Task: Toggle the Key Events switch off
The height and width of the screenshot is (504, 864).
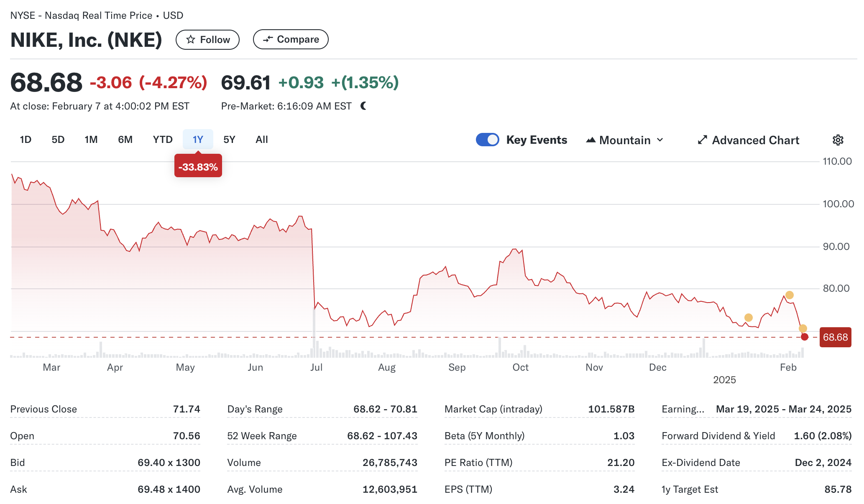Action: coord(487,140)
